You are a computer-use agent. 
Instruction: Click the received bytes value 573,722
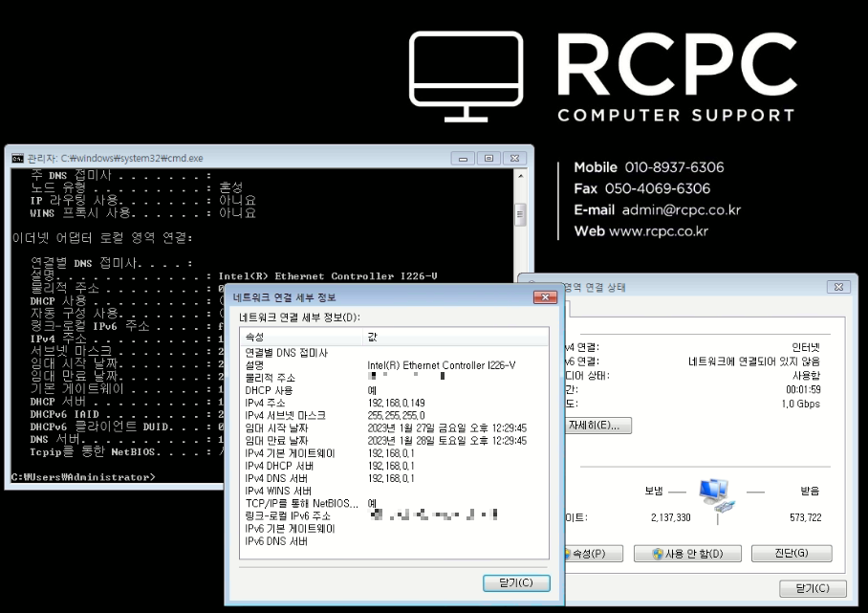(806, 517)
